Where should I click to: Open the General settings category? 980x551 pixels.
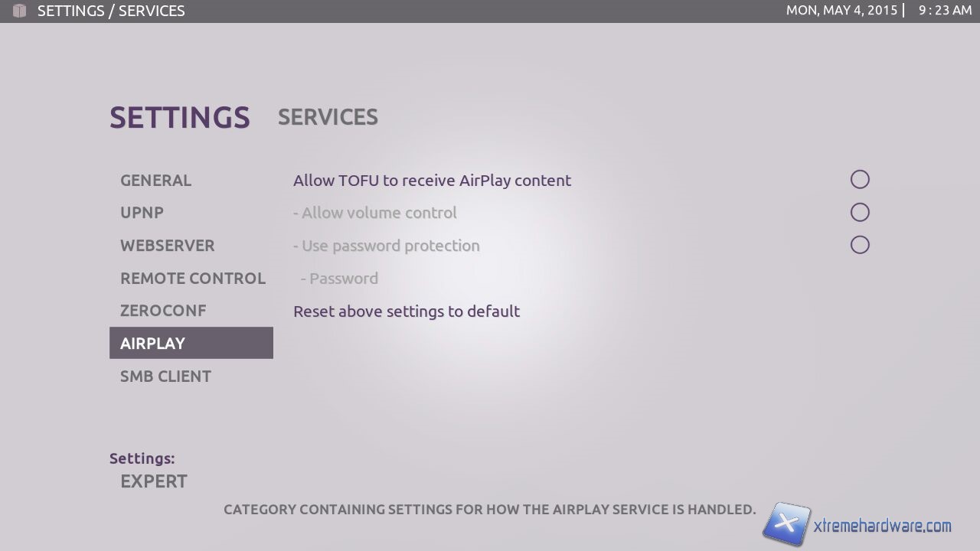point(156,181)
